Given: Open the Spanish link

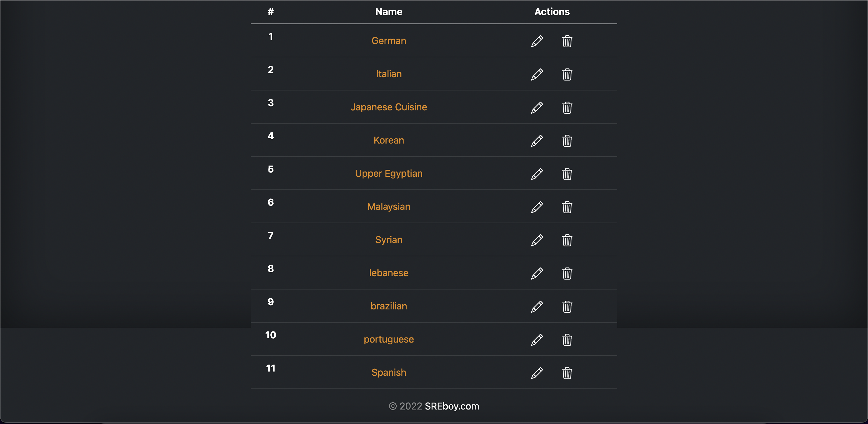Looking at the screenshot, I should coord(388,372).
